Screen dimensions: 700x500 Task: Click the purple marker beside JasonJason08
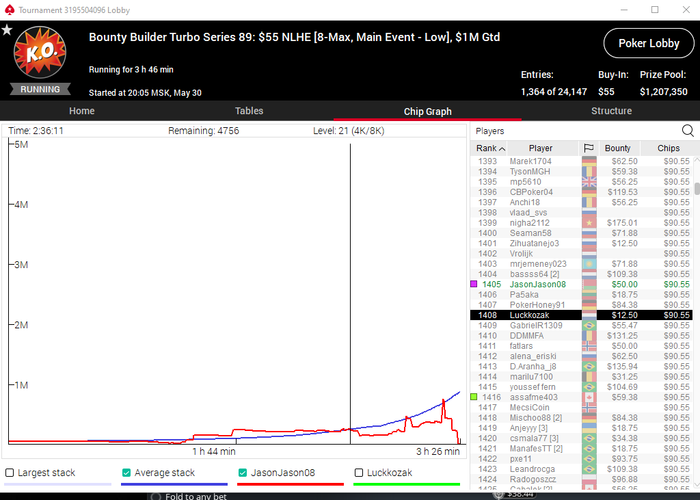474,284
